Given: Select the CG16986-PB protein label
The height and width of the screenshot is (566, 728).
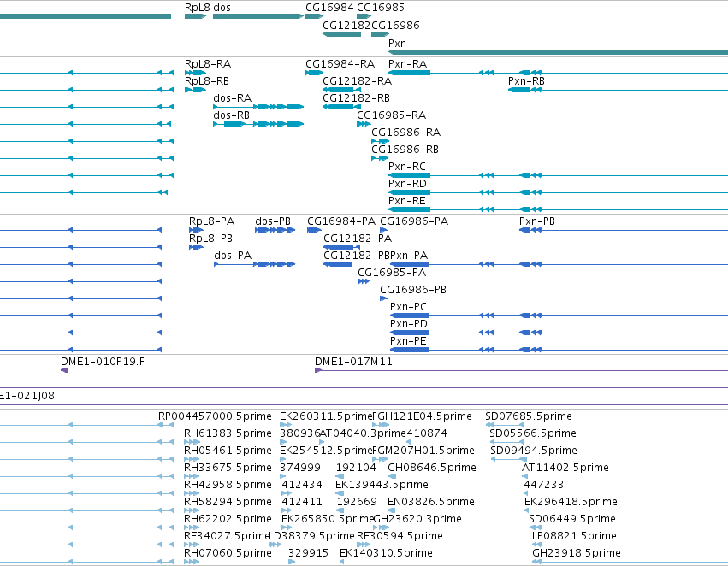Looking at the screenshot, I should 412,290.
